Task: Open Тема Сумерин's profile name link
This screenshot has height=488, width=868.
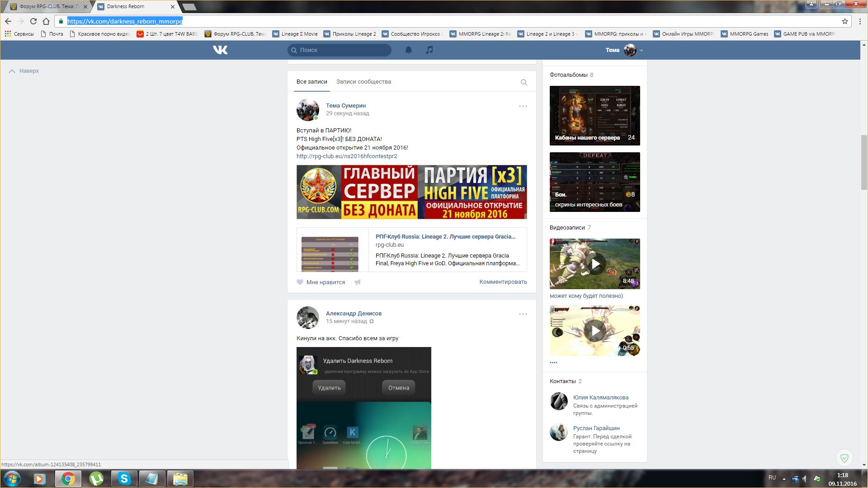Action: (x=346, y=106)
